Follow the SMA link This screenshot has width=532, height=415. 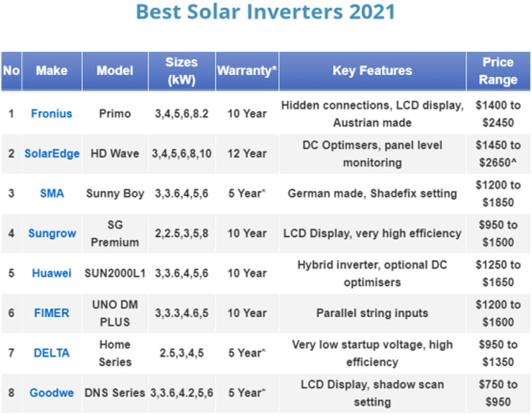[52, 194]
